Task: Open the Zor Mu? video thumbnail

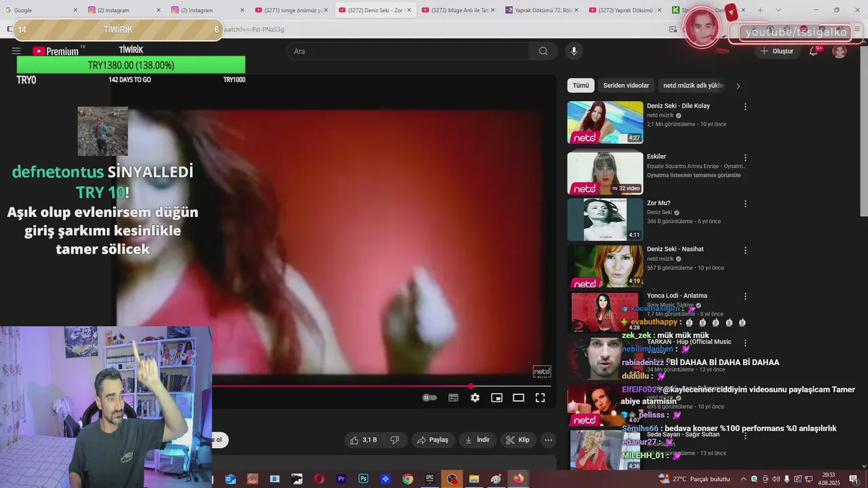Action: 605,220
